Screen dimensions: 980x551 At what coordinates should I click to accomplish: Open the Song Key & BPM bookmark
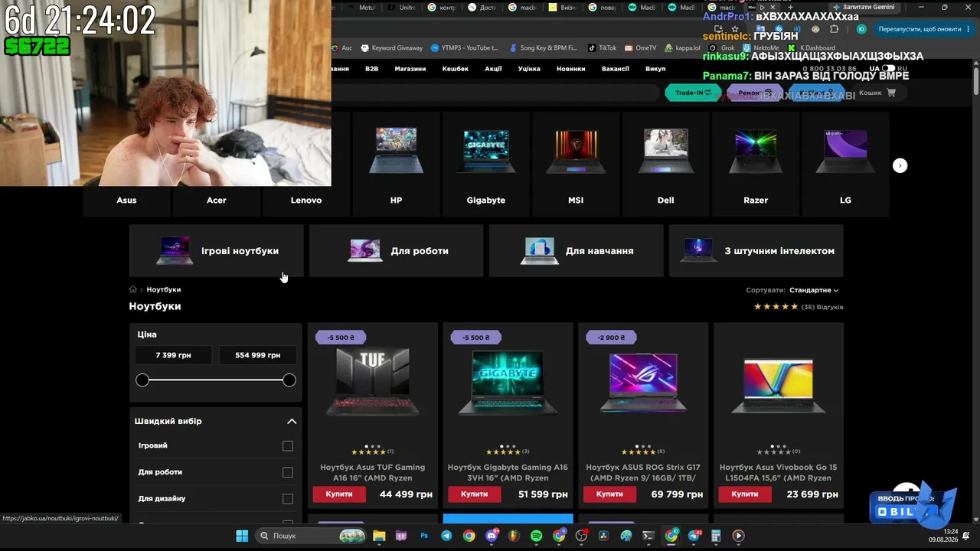point(543,47)
